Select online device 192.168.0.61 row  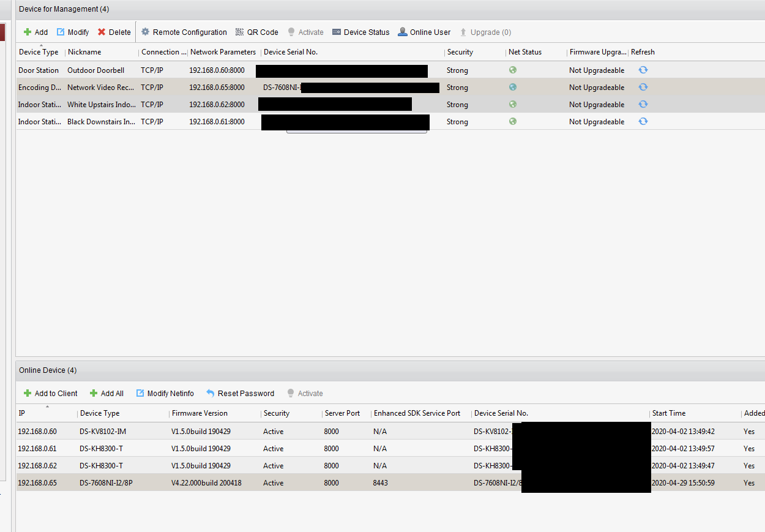click(184, 449)
